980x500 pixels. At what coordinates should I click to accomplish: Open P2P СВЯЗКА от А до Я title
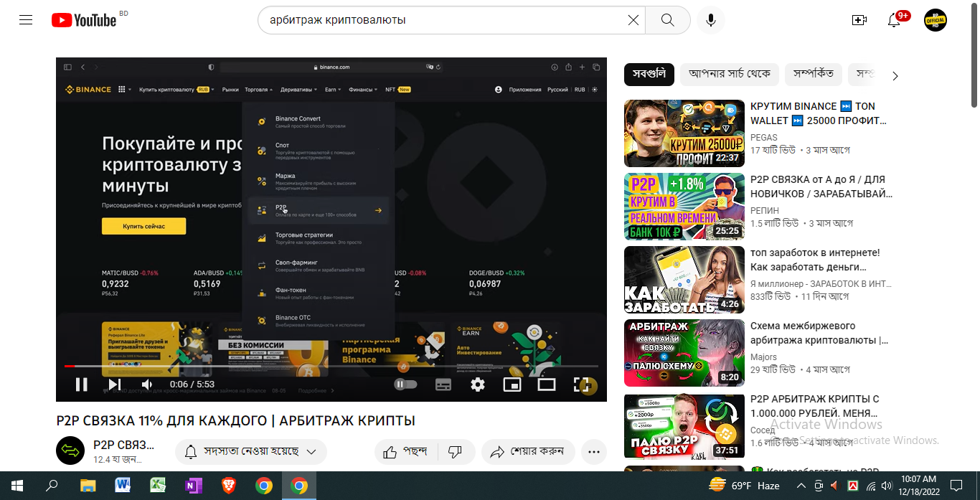[x=820, y=187]
